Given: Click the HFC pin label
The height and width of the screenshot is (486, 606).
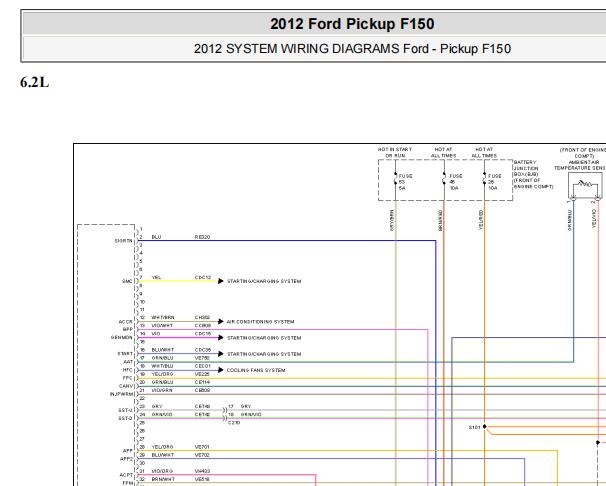Looking at the screenshot, I should click(x=128, y=370).
